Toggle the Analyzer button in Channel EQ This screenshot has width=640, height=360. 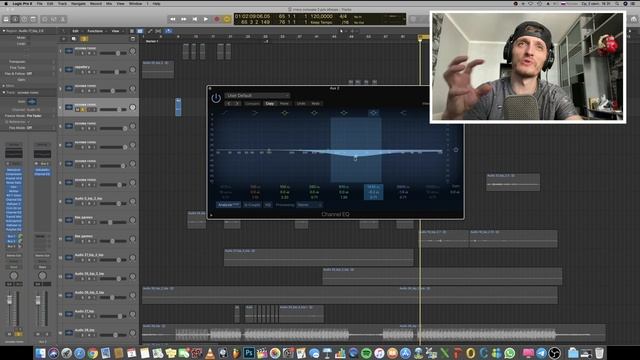point(229,204)
